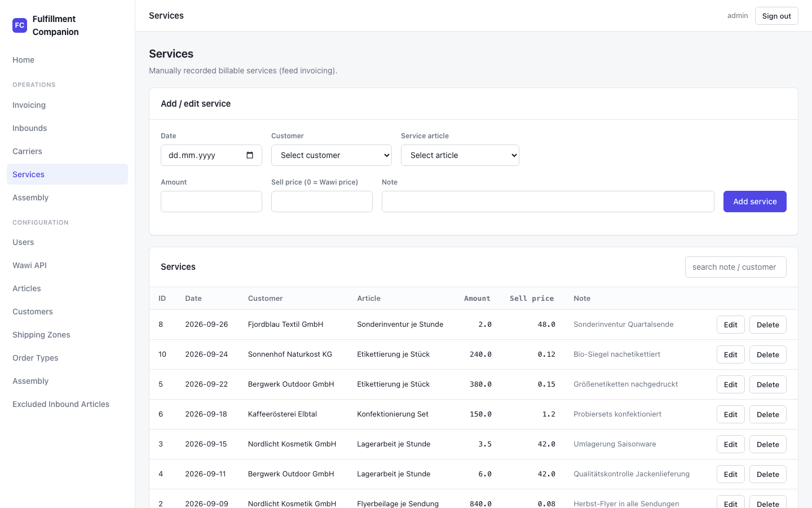Edit the Fjordblau Textil GmbH service row
812x508 pixels.
(731, 325)
